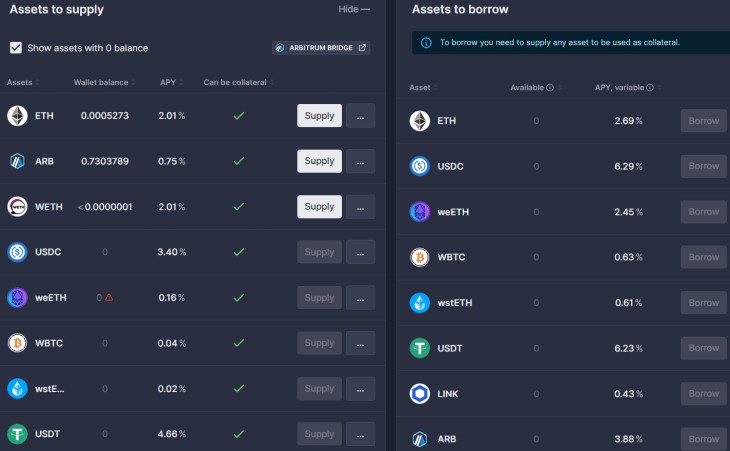Open the more options menu for WETH
Viewport: 730px width, 451px height.
[360, 207]
